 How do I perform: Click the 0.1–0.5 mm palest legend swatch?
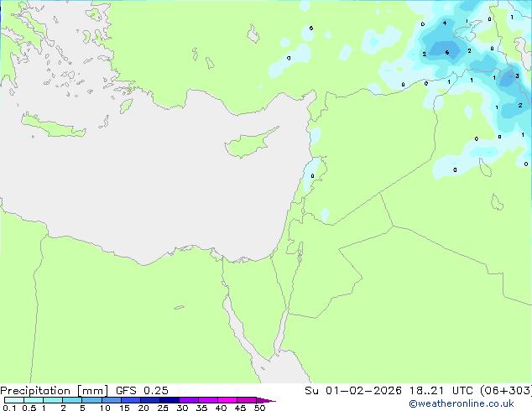14,400
